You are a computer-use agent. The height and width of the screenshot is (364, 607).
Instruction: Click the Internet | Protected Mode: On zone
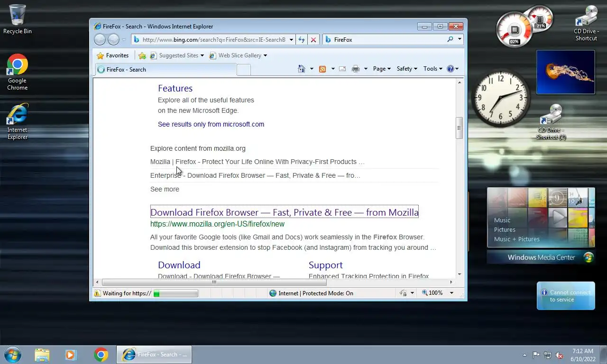[311, 293]
